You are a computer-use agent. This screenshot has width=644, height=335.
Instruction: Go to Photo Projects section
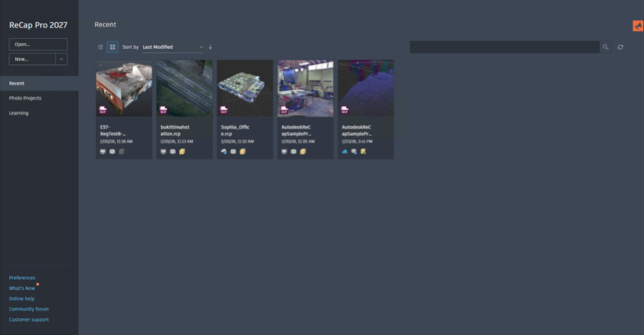pyautogui.click(x=25, y=98)
